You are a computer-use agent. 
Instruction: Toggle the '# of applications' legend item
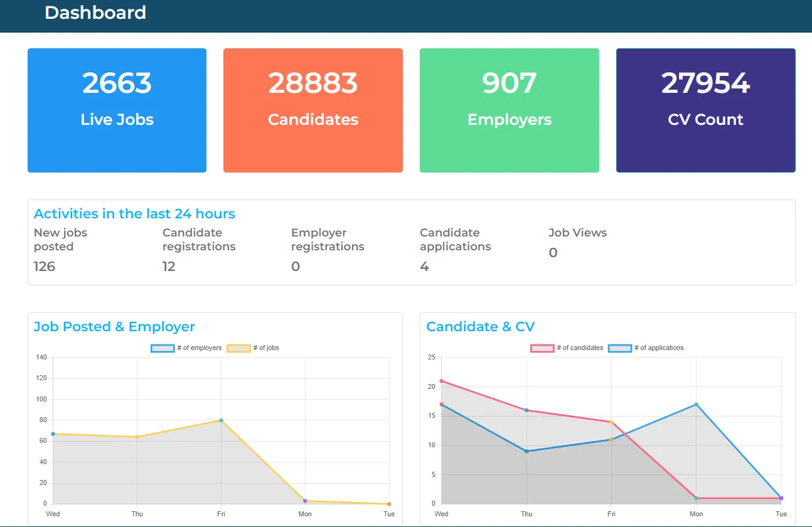click(x=646, y=348)
